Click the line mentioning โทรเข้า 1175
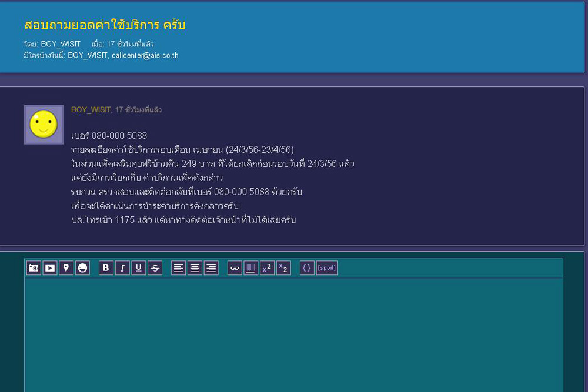The image size is (588, 392). 183,220
